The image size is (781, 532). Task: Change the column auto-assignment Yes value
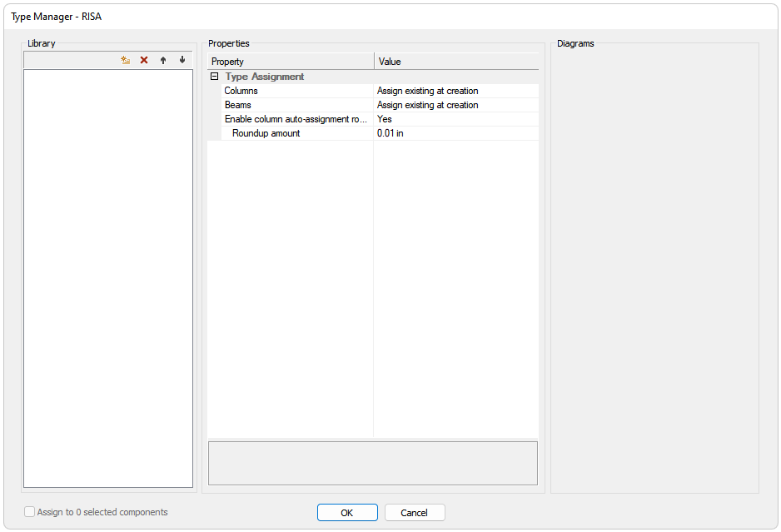tap(455, 119)
